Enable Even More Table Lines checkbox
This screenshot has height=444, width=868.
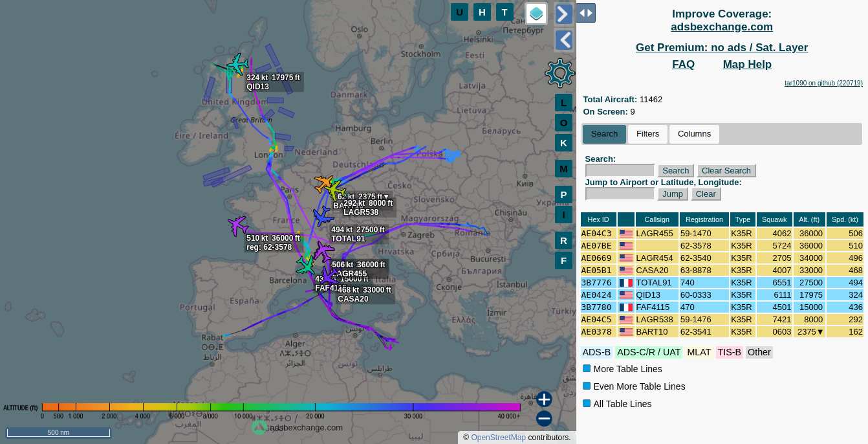[x=587, y=386]
